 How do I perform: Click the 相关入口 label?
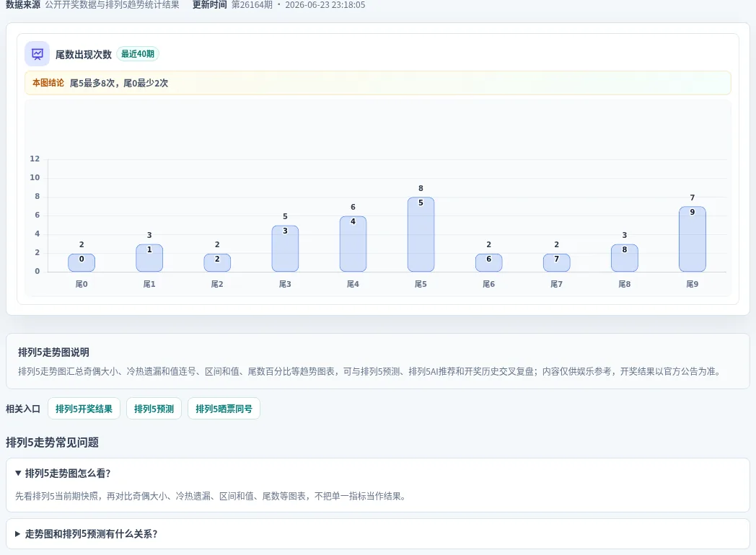click(23, 409)
